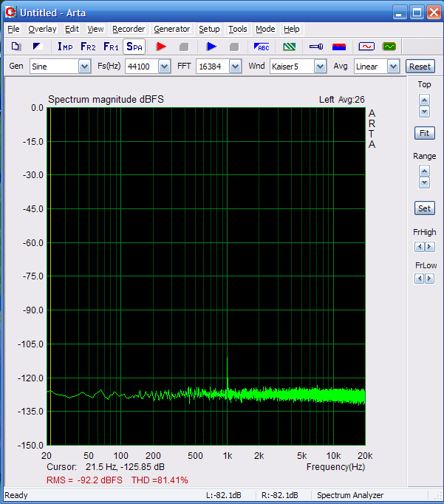Image resolution: width=444 pixels, height=504 pixels.
Task: Click the 1 kHz spectrum peak
Action: coord(227,358)
